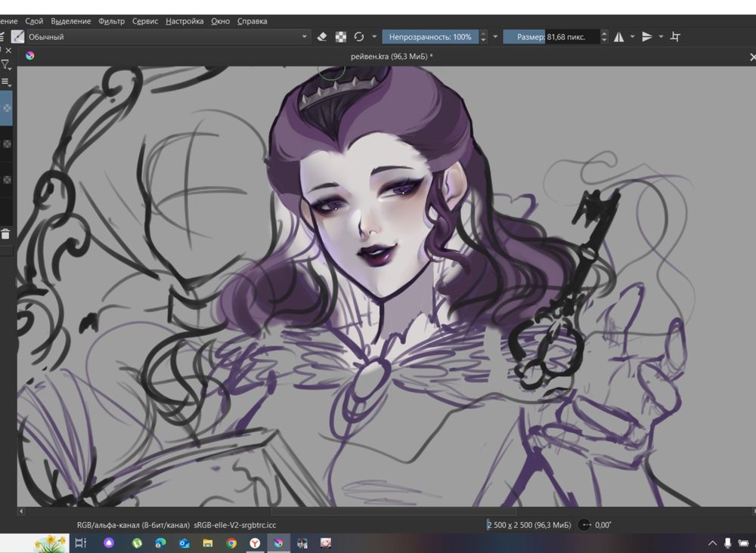Open the Фильтр menu

(111, 21)
